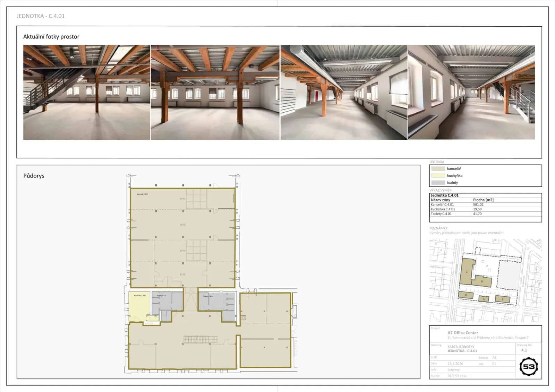Click the DOT 53 gear logo
This screenshot has height=392, width=555.
[529, 367]
